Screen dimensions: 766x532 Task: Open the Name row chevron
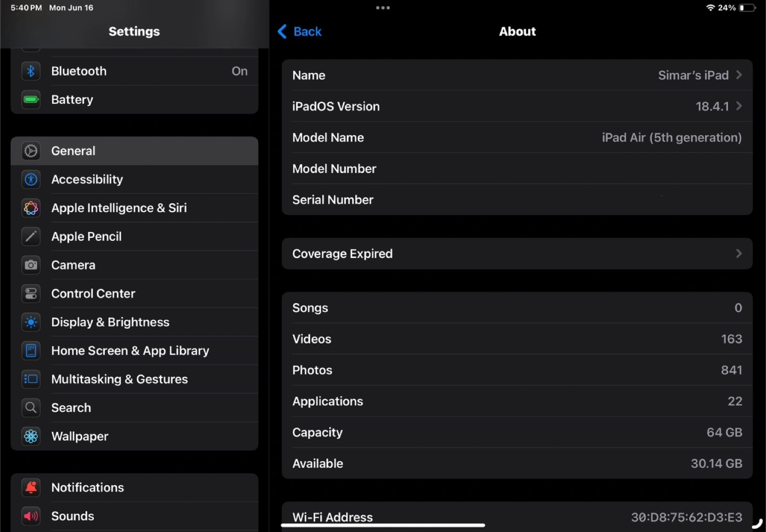tap(739, 75)
